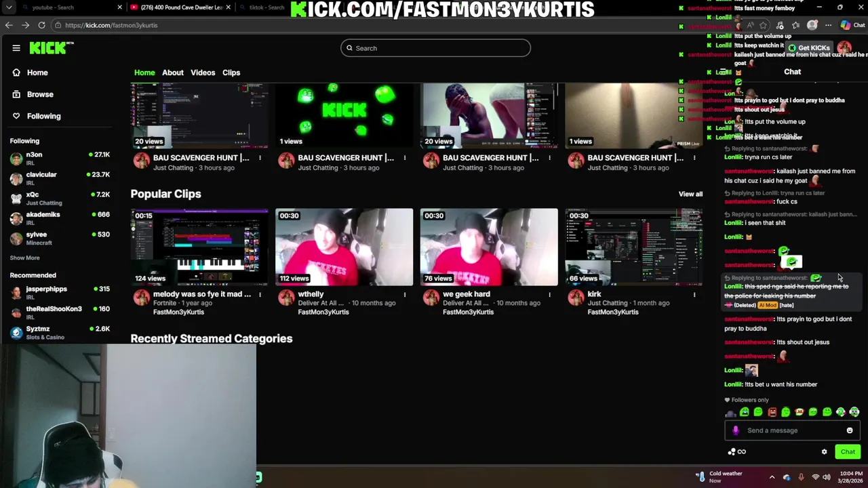Play the 'melody was so fye' clip thumbnail
The height and width of the screenshot is (488, 868).
[199, 247]
